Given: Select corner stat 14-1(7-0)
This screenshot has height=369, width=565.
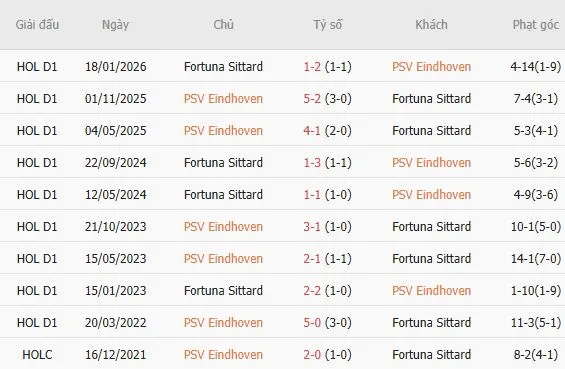Looking at the screenshot, I should 536,259.
